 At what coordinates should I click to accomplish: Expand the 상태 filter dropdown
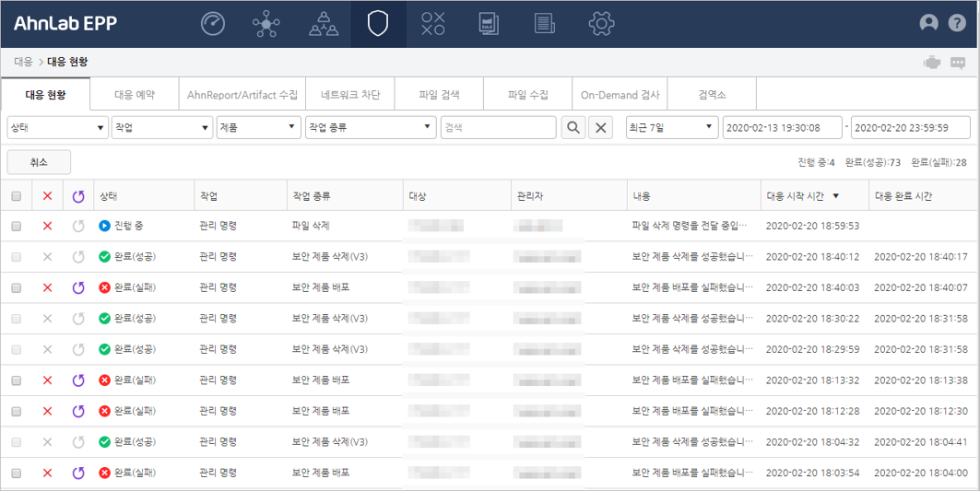(x=57, y=127)
